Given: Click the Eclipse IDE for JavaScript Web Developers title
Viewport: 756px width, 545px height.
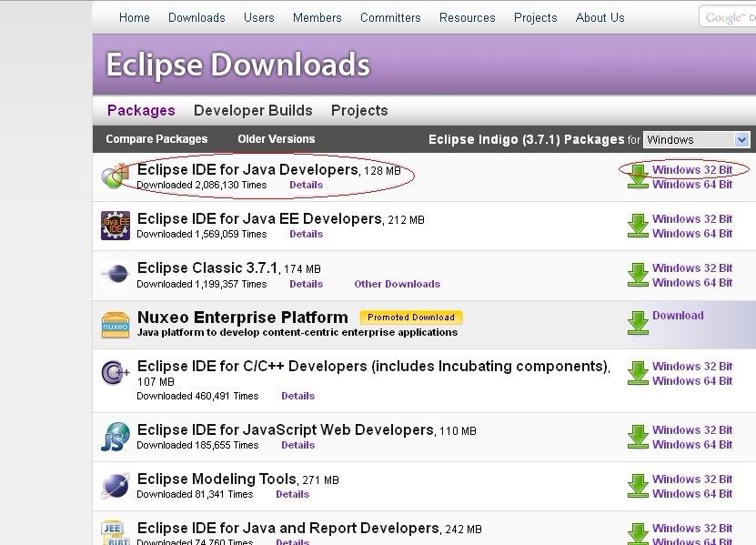Looking at the screenshot, I should click(x=286, y=430).
